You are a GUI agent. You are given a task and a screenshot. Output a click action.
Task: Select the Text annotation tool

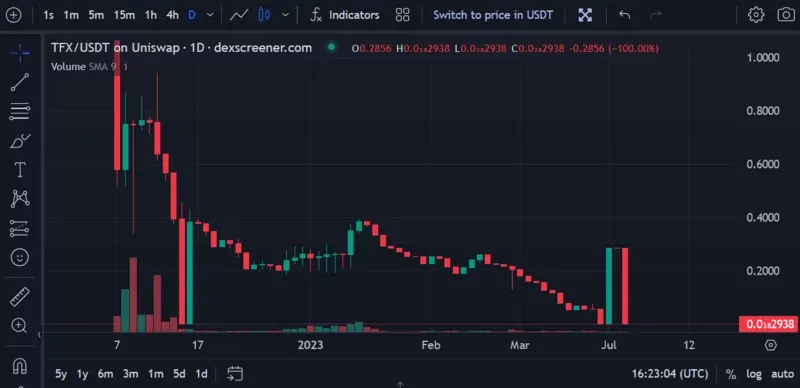(20, 169)
